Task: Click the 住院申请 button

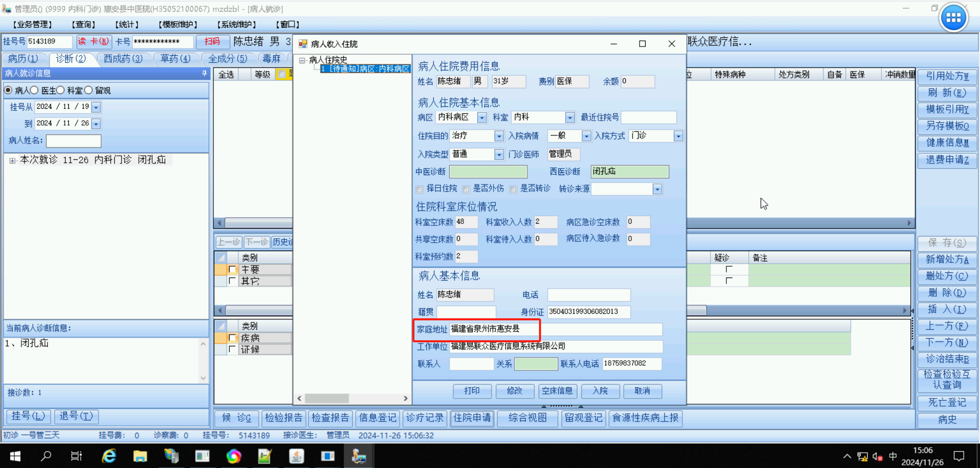Action: [x=472, y=418]
